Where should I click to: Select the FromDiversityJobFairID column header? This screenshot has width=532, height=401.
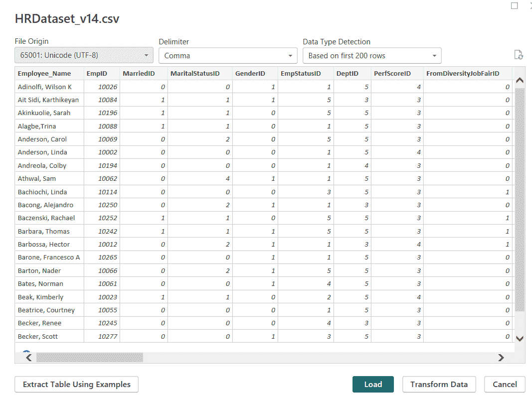coord(468,74)
